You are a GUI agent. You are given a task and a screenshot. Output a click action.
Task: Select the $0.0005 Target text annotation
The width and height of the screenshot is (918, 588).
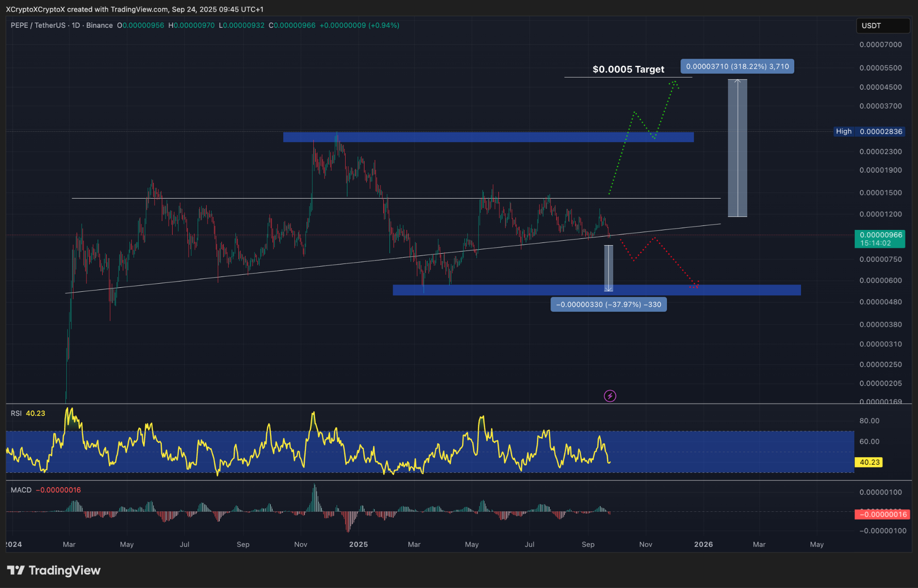pyautogui.click(x=628, y=69)
